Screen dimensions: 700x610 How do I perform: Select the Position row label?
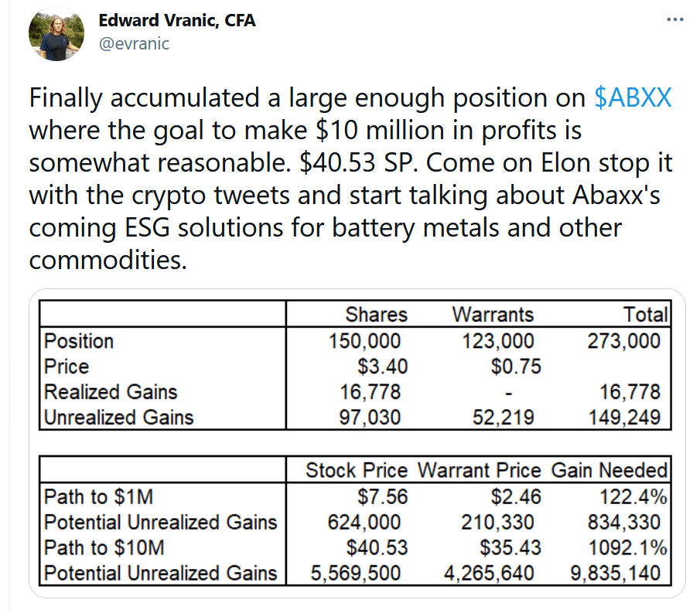coord(79,341)
